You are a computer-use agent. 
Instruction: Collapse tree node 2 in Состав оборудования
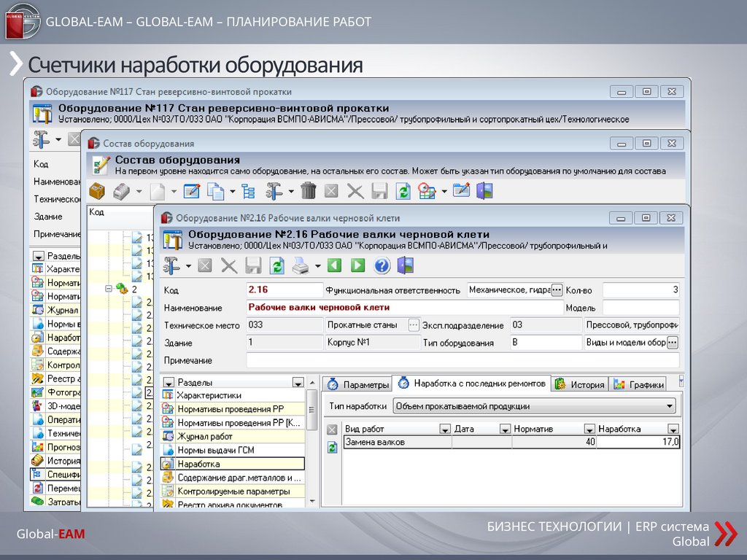(x=109, y=289)
